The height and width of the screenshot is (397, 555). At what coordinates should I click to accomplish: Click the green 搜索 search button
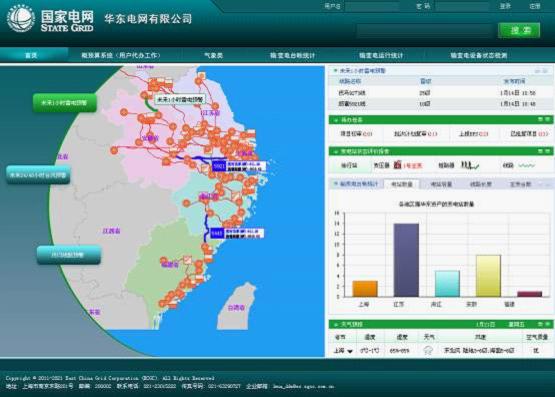[x=519, y=30]
